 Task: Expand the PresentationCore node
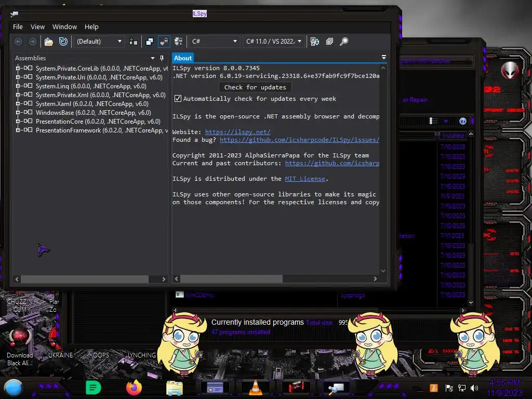coord(18,121)
